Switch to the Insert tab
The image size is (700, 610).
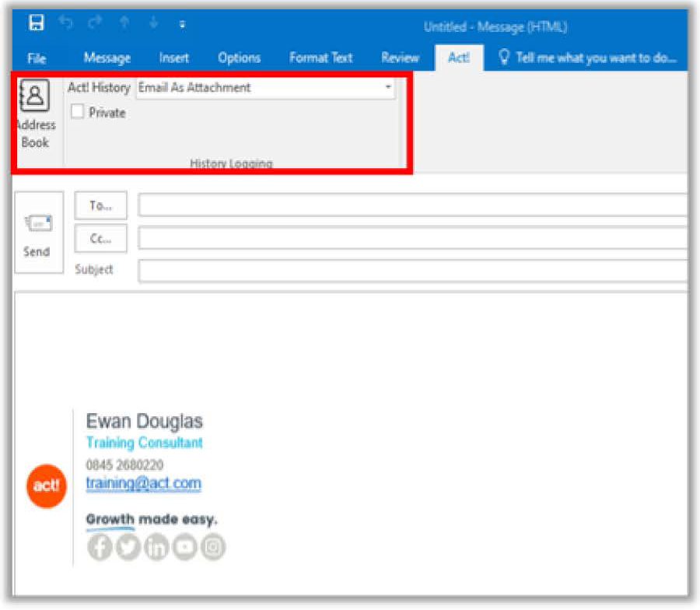coord(173,58)
